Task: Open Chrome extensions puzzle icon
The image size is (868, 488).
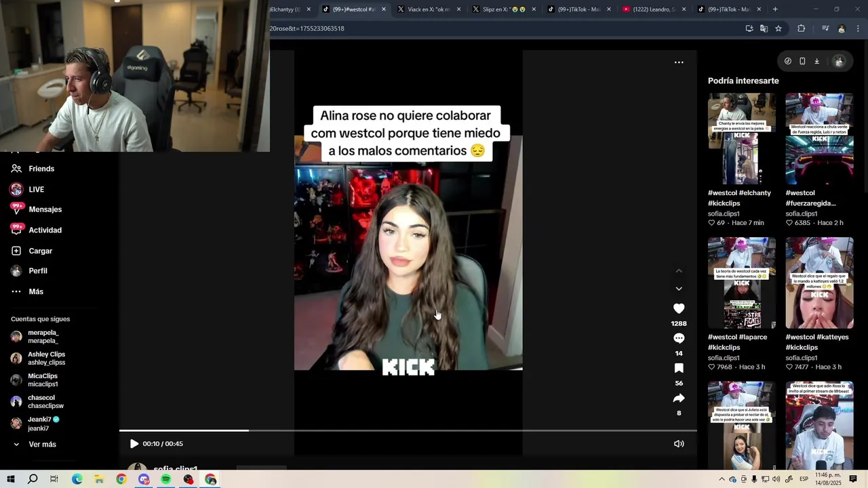Action: (x=802, y=28)
